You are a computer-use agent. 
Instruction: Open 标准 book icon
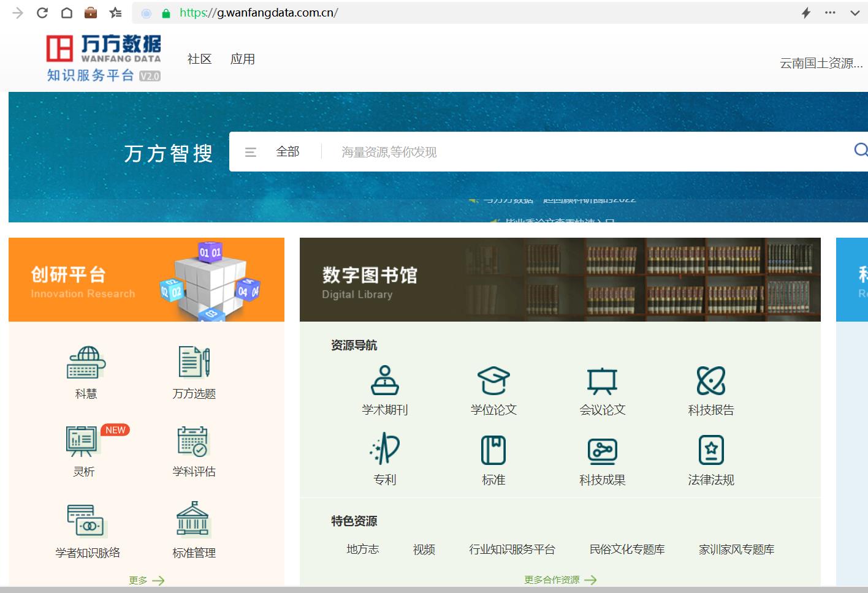(x=493, y=450)
